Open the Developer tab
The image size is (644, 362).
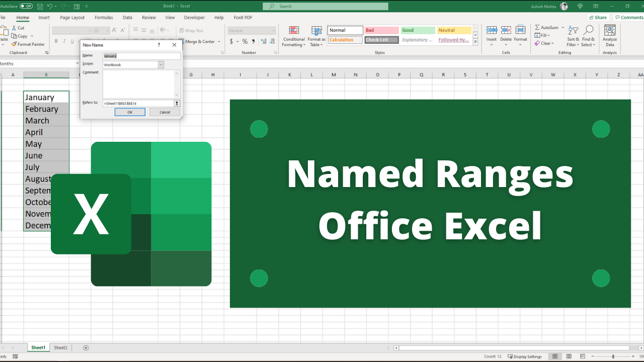[x=194, y=18]
